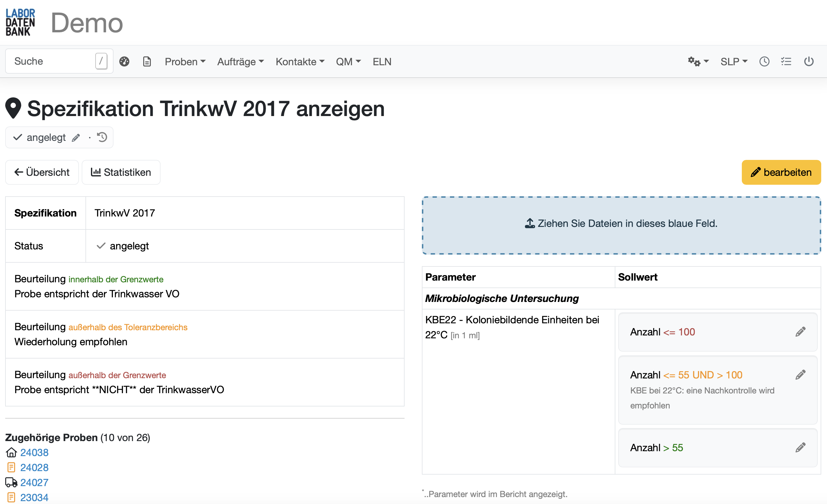
Task: Edit the Anzahl <= 100 rule with the pencil
Action: click(800, 332)
